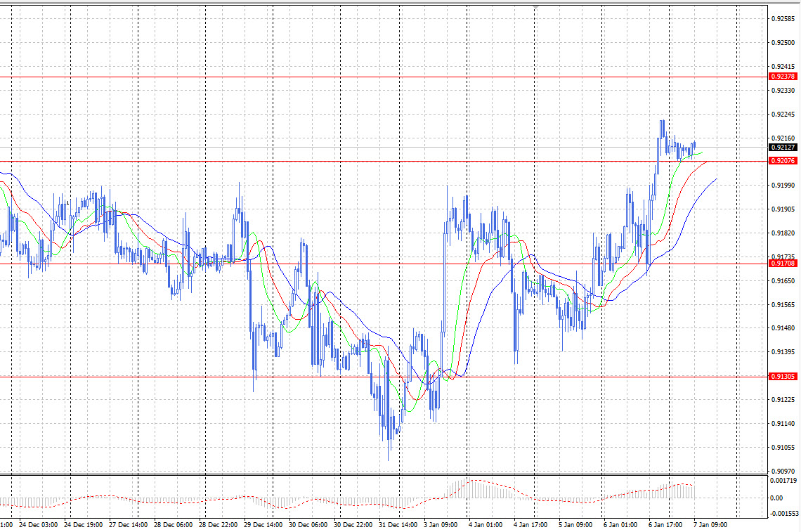The image size is (801, 532).
Task: Click the red 0.92378 price level label
Action: 783,76
